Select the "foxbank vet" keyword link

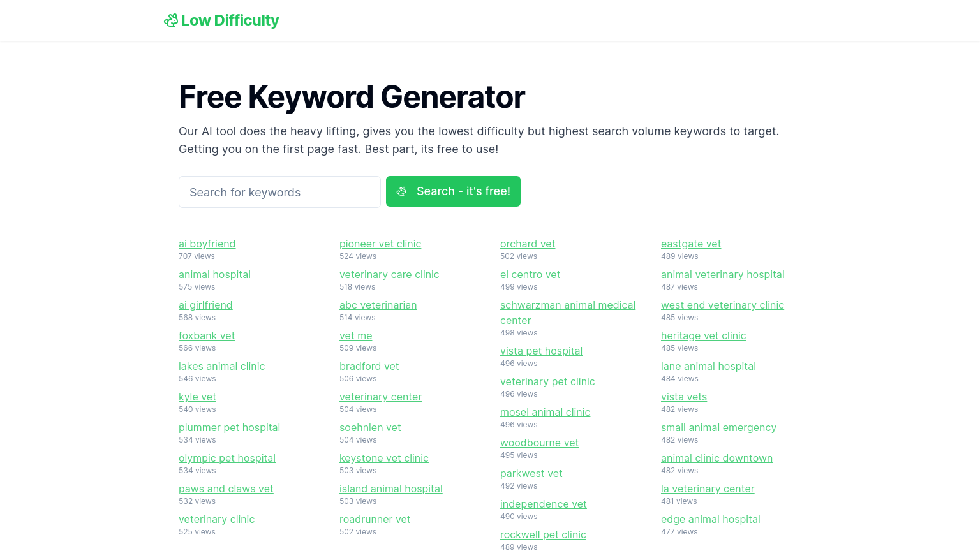[x=207, y=335]
